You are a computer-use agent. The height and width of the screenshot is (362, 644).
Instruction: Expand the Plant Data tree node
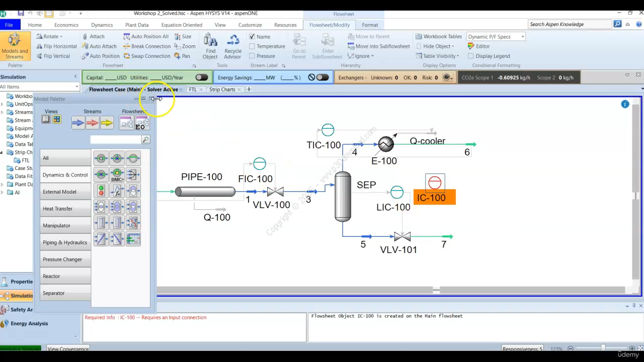click(x=2, y=185)
